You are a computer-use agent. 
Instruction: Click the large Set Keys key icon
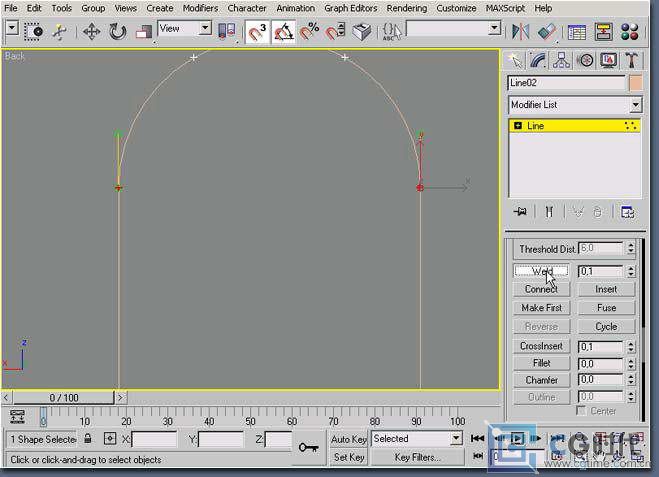click(x=308, y=448)
